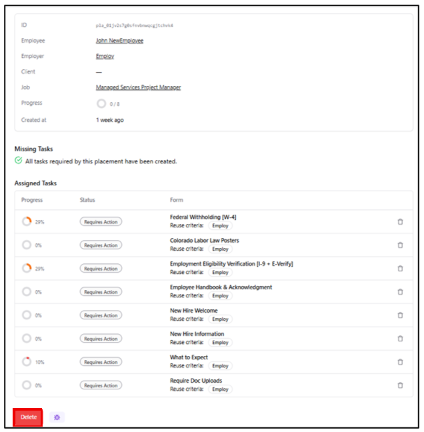424x432 pixels.
Task: Delete the New Hire Welcome task
Action: point(400,315)
